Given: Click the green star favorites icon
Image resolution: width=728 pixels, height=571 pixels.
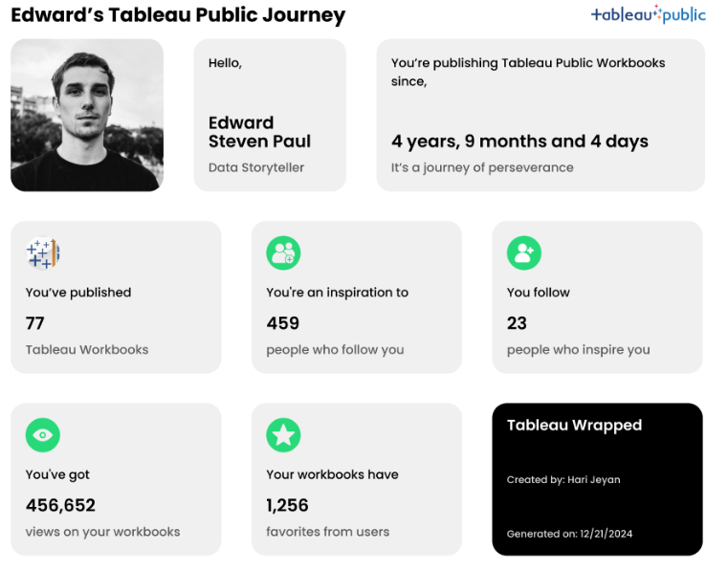Looking at the screenshot, I should pos(283,435).
